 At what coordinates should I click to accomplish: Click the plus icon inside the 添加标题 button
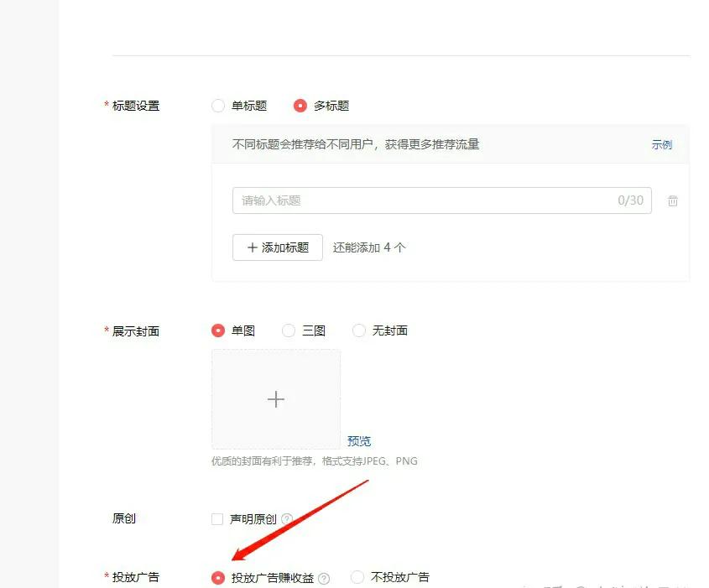pos(252,247)
